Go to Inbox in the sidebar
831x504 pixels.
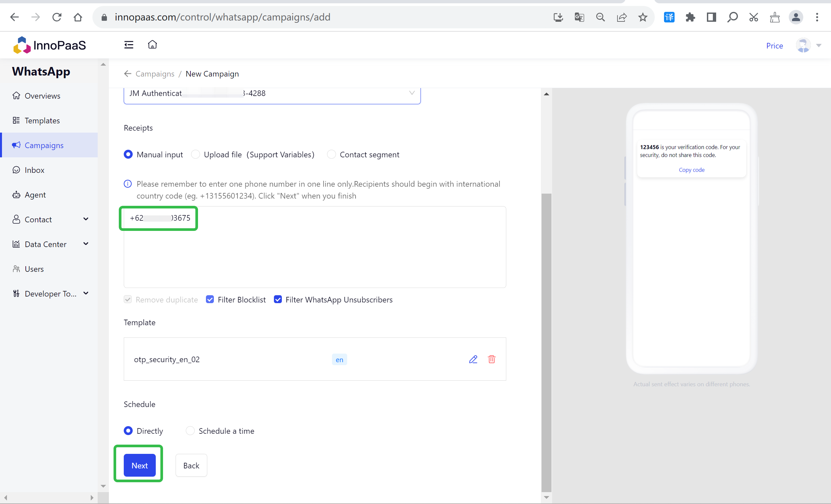click(34, 170)
